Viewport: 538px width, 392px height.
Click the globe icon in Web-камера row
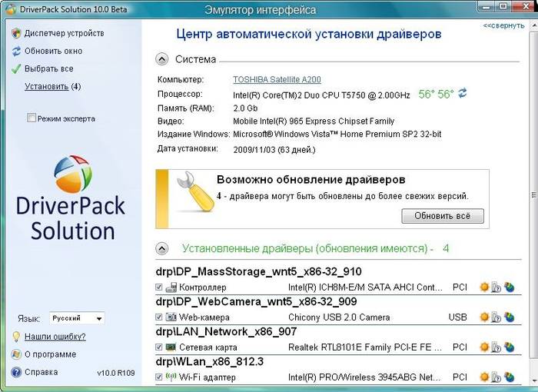[x=508, y=317]
